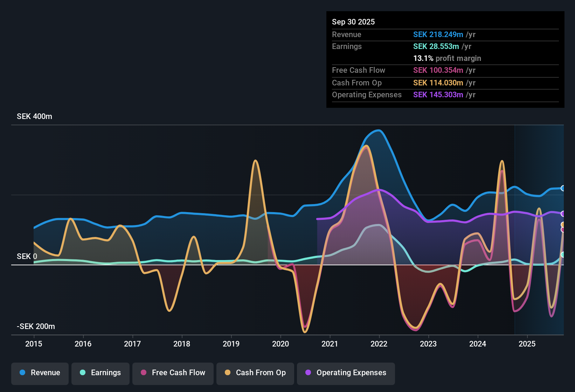Click the teal Earnings legend dot
This screenshot has width=575, height=392.
(x=83, y=372)
